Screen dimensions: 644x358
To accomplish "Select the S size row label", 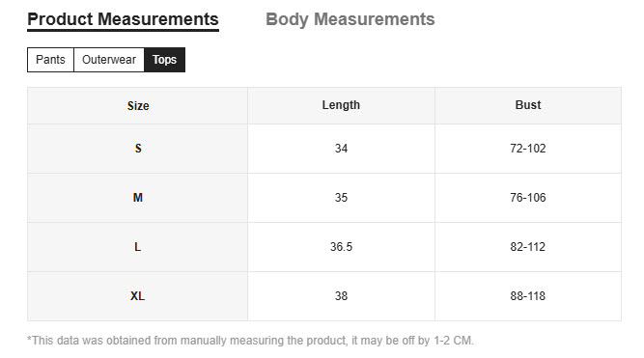I will (138, 149).
